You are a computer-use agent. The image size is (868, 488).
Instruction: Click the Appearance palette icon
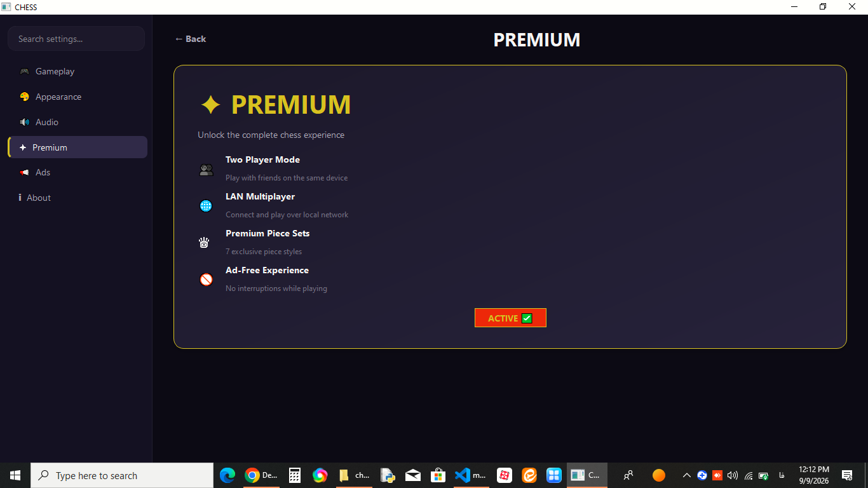tap(24, 97)
